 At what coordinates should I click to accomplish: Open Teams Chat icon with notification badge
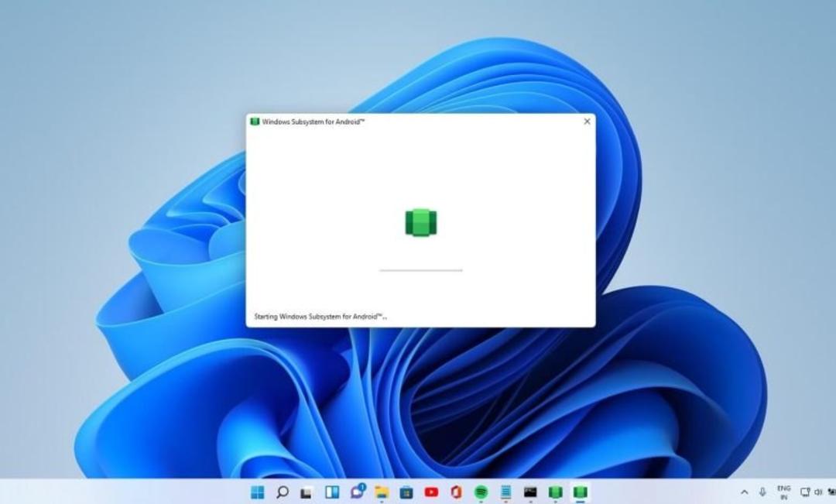[x=357, y=491]
